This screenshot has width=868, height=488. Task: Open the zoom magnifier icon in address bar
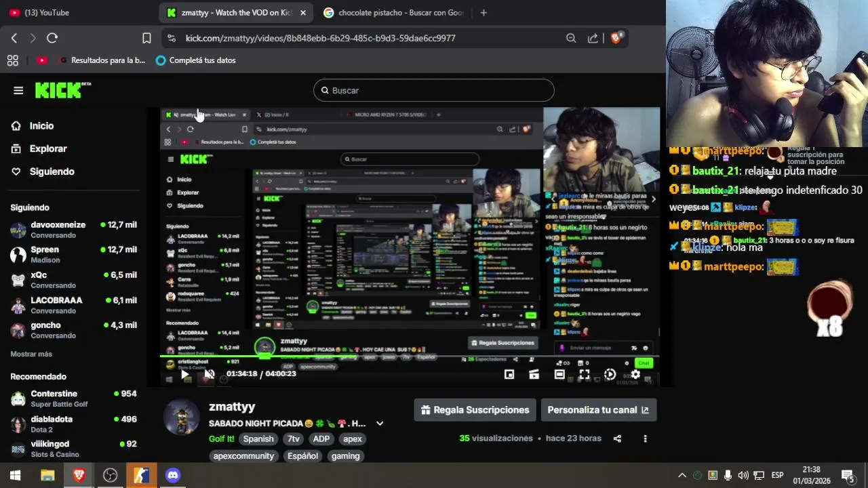tap(571, 38)
